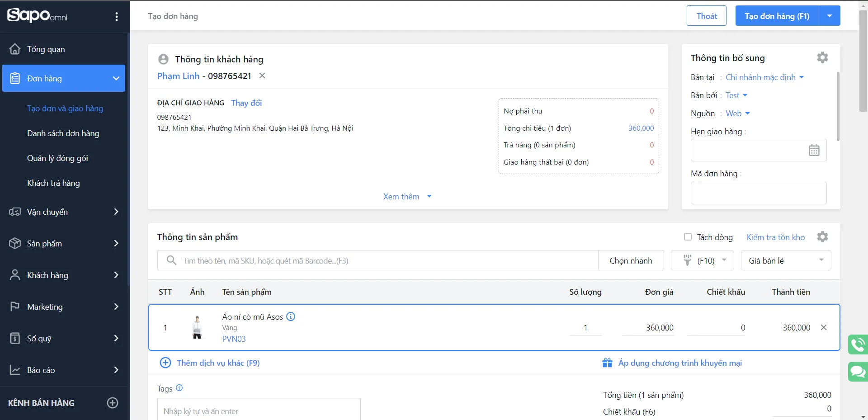This screenshot has width=868, height=420.
Task: Open the green chat support widget
Action: click(x=858, y=372)
